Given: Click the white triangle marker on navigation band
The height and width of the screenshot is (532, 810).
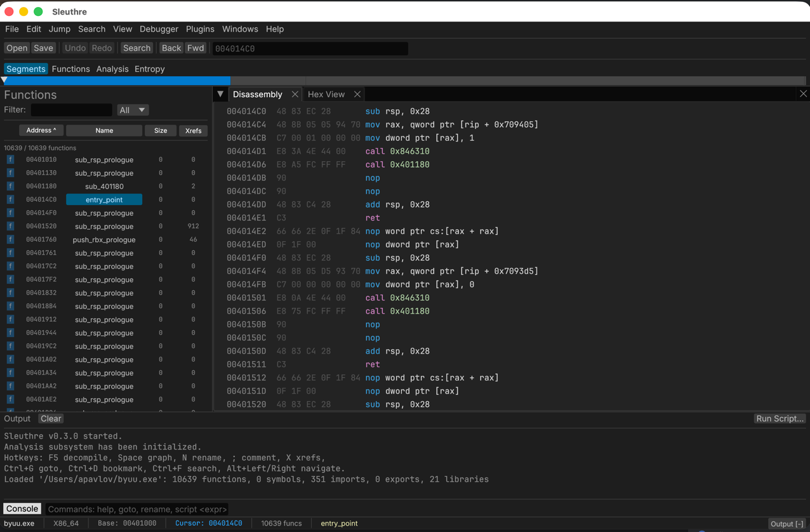Looking at the screenshot, I should (4, 81).
